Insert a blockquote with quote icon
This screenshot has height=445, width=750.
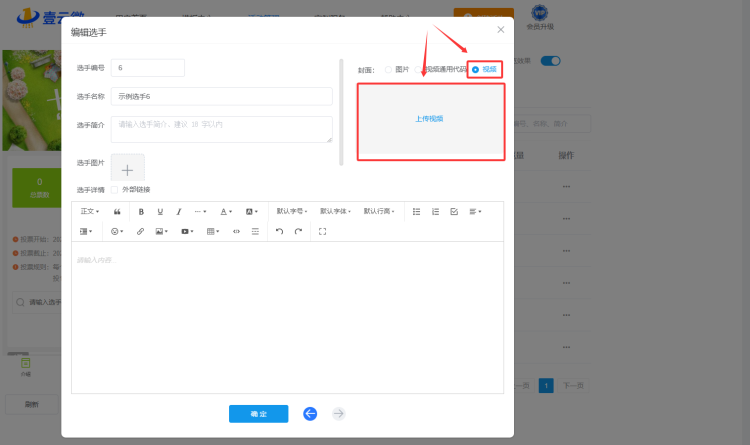point(117,212)
